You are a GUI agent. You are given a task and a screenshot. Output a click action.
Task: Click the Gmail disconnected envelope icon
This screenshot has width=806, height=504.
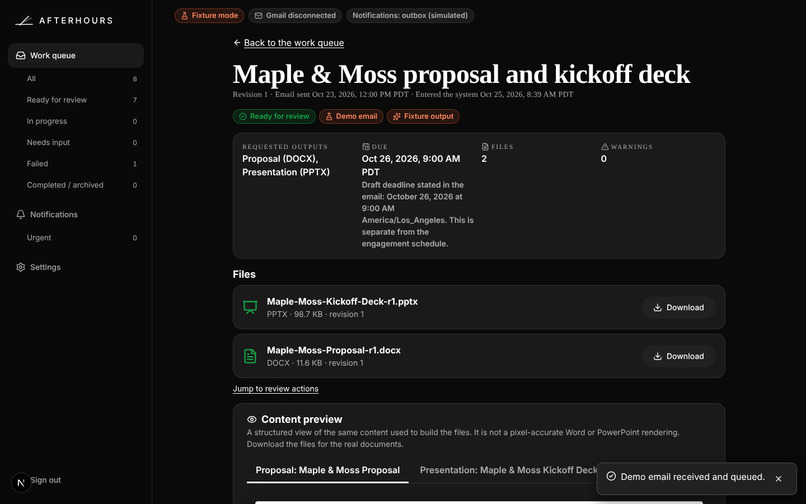coord(259,15)
